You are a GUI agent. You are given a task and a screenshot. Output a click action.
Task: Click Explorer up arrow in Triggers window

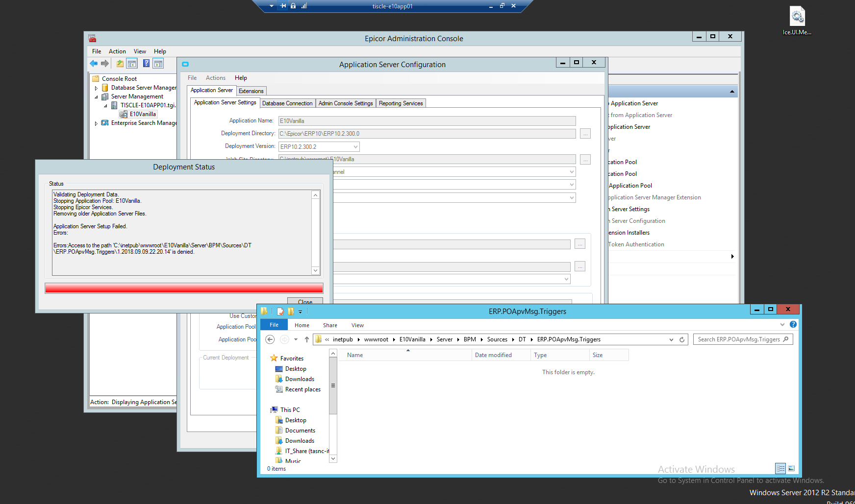click(307, 339)
